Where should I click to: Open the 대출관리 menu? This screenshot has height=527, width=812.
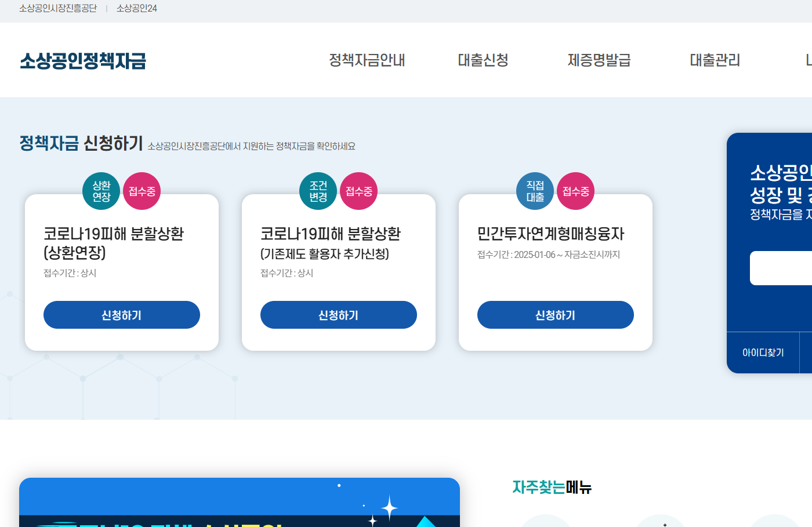(714, 60)
